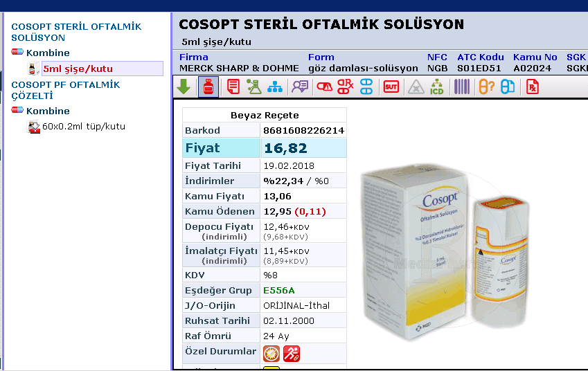Click the blue double capsule icon
Screen dimensions: 588x371
point(366,87)
